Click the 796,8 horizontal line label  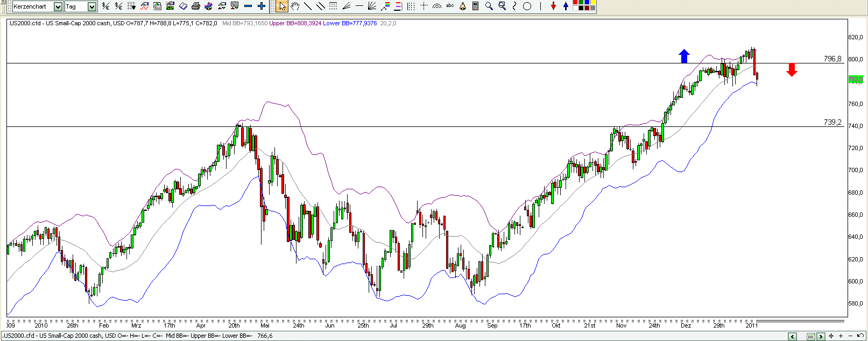click(832, 59)
